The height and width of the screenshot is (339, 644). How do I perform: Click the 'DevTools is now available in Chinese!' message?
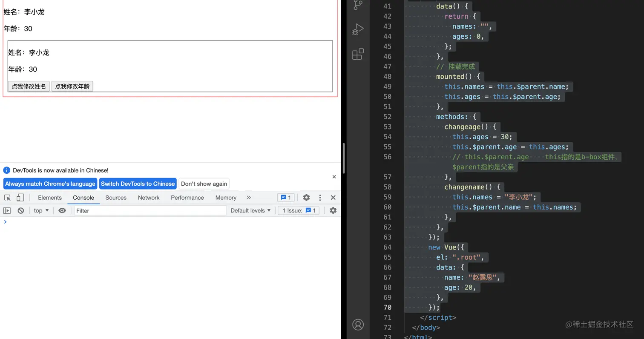[x=60, y=170]
